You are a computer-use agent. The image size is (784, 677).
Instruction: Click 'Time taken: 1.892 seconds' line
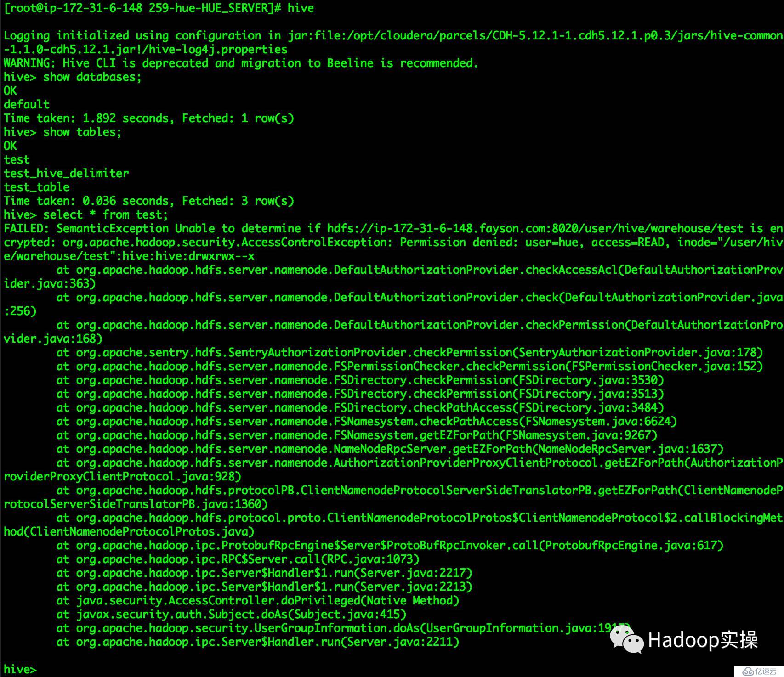point(149,118)
